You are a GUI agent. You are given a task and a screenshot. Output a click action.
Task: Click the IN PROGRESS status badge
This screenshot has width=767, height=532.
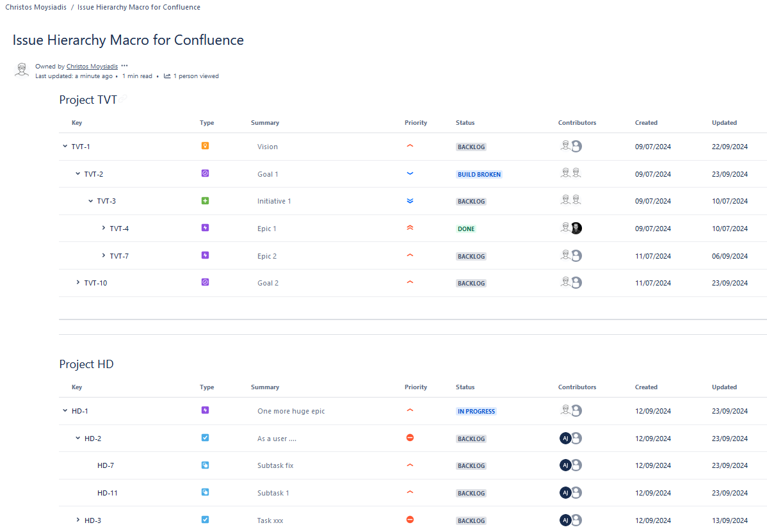(x=476, y=412)
